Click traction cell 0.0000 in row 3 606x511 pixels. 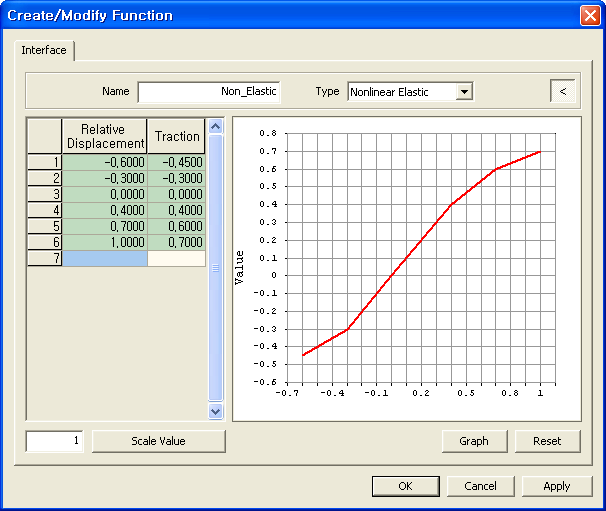click(x=176, y=194)
